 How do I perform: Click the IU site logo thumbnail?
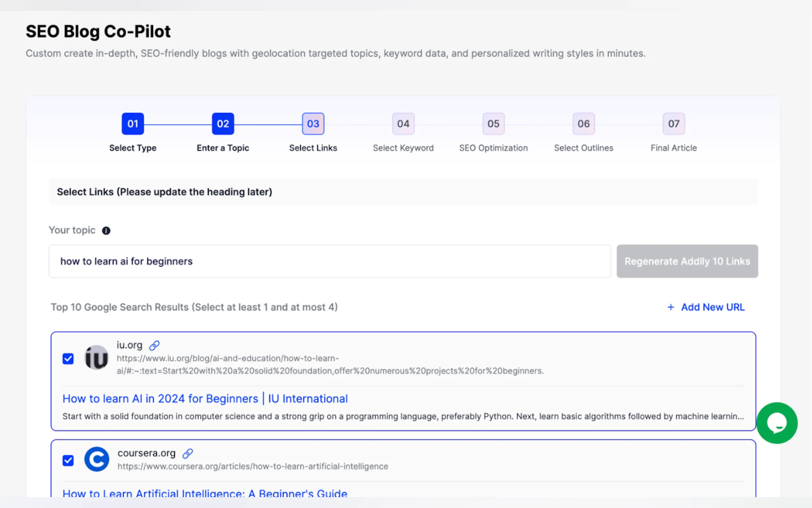coord(97,358)
